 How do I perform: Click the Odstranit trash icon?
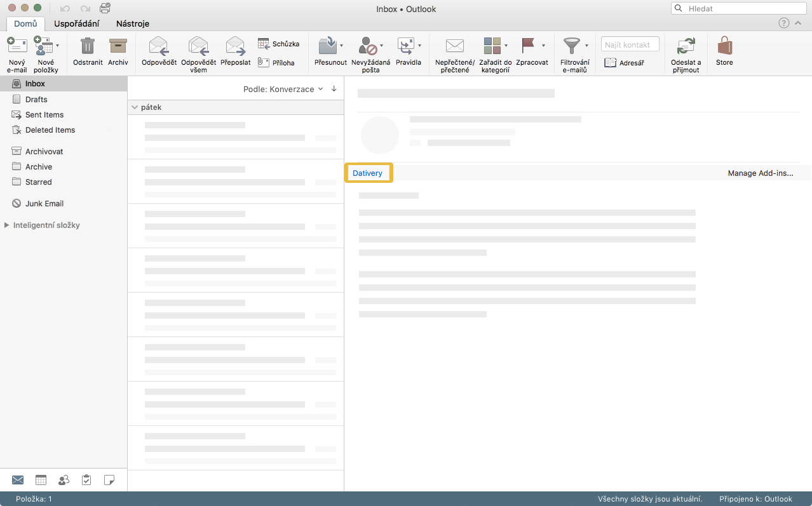(88, 46)
